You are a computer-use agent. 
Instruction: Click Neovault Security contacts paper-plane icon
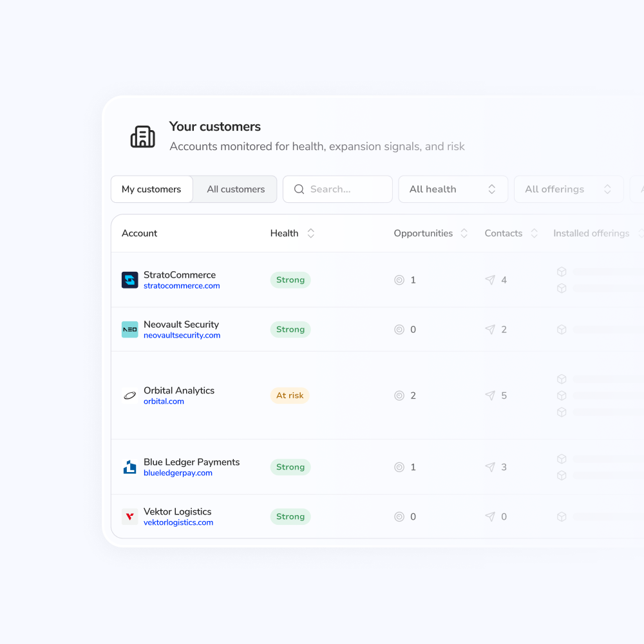[490, 329]
